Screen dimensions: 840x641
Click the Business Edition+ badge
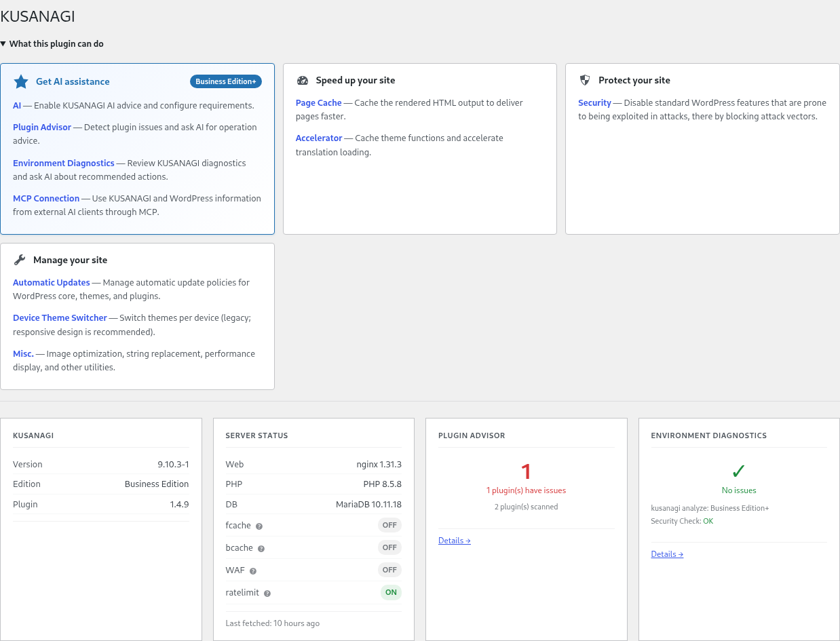click(x=226, y=81)
